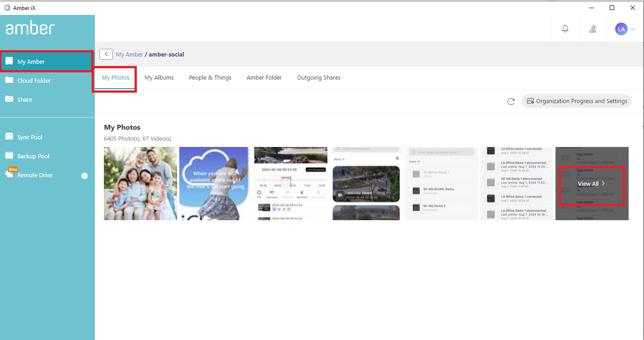The image size is (644, 340).
Task: Click the back arrow button in breadcrumb
Action: tap(106, 54)
